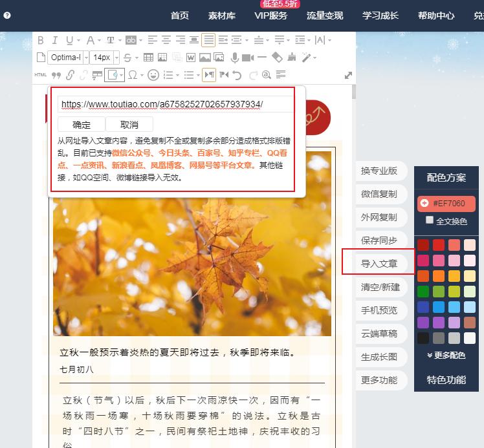Cancel import with 取消 button
Screen dimensions: 484x448
pos(129,125)
